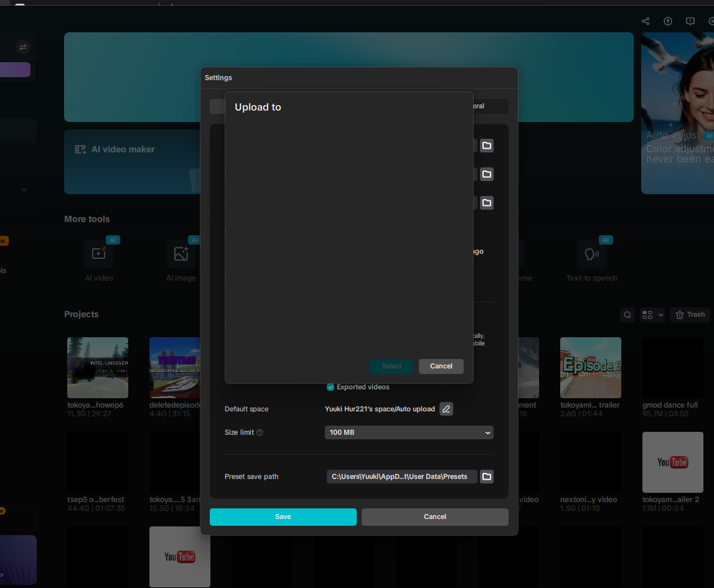Click the edit pencil beside Default space
The image size is (714, 588).
coord(446,409)
